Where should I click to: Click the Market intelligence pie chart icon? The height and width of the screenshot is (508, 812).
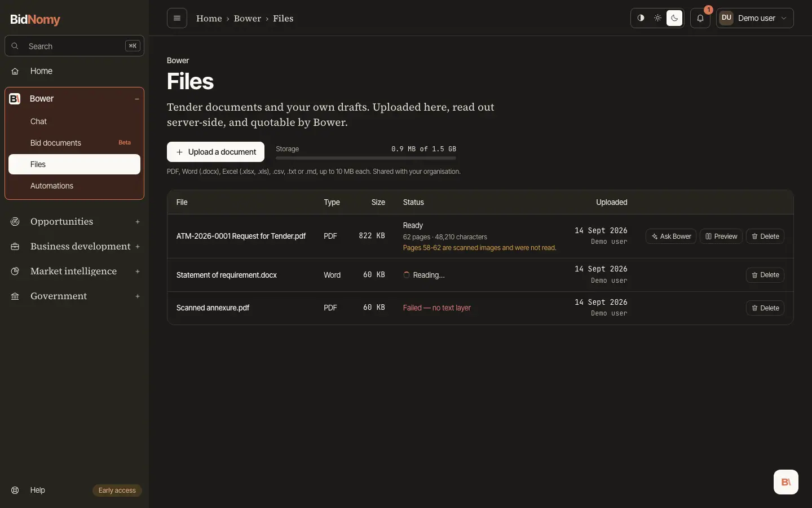15,271
